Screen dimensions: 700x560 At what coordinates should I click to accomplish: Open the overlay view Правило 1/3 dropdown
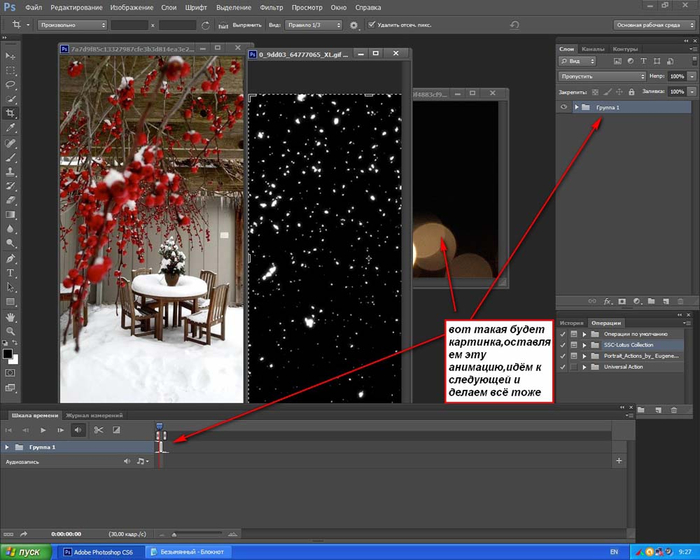tap(313, 25)
